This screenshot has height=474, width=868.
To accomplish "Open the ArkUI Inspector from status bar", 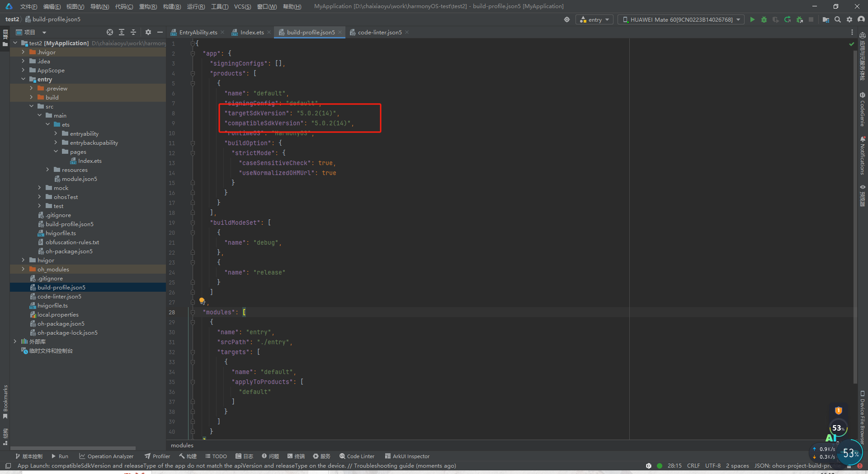I will pyautogui.click(x=407, y=456).
